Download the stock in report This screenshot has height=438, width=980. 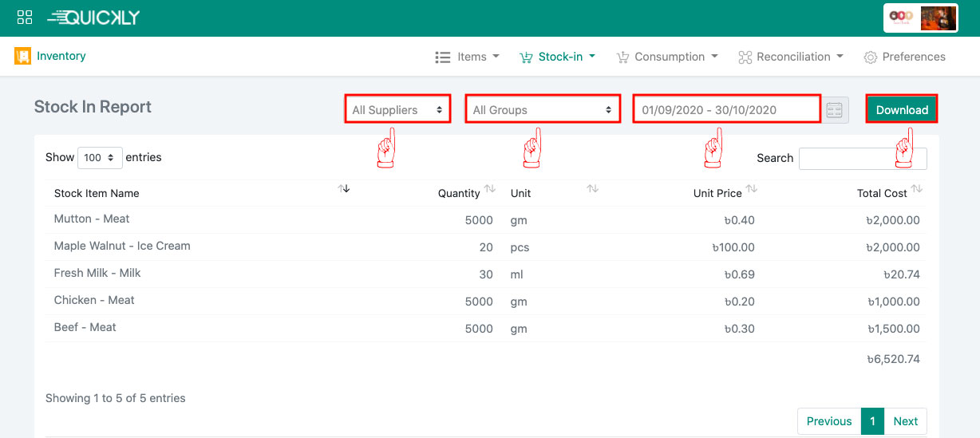tap(902, 110)
